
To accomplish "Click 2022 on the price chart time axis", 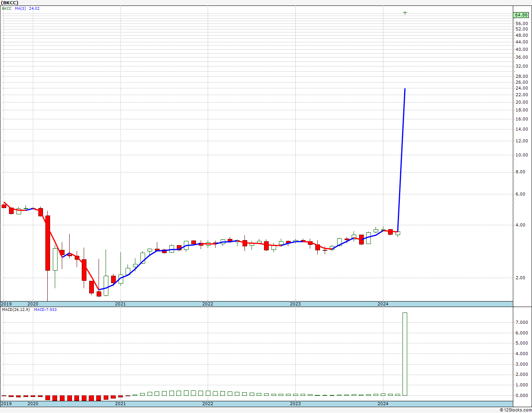I will point(208,304).
